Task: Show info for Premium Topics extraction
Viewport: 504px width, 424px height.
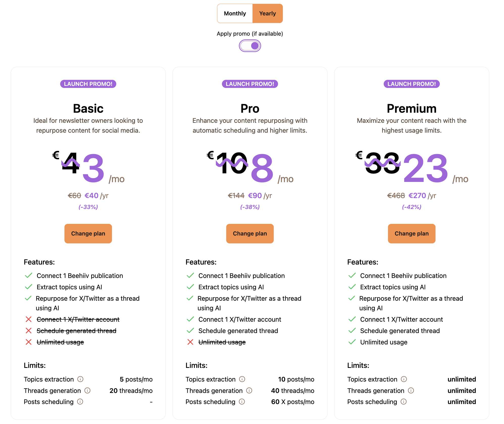Action: click(404, 379)
